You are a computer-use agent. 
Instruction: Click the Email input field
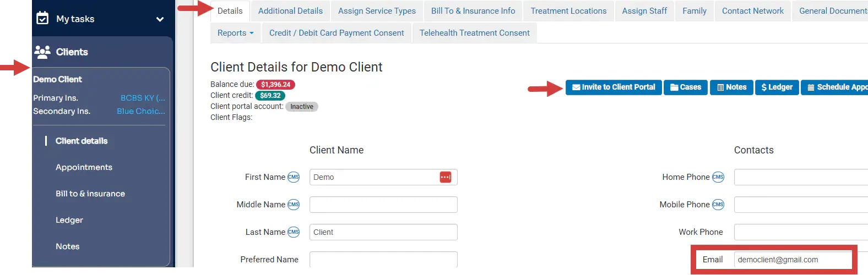point(793,260)
